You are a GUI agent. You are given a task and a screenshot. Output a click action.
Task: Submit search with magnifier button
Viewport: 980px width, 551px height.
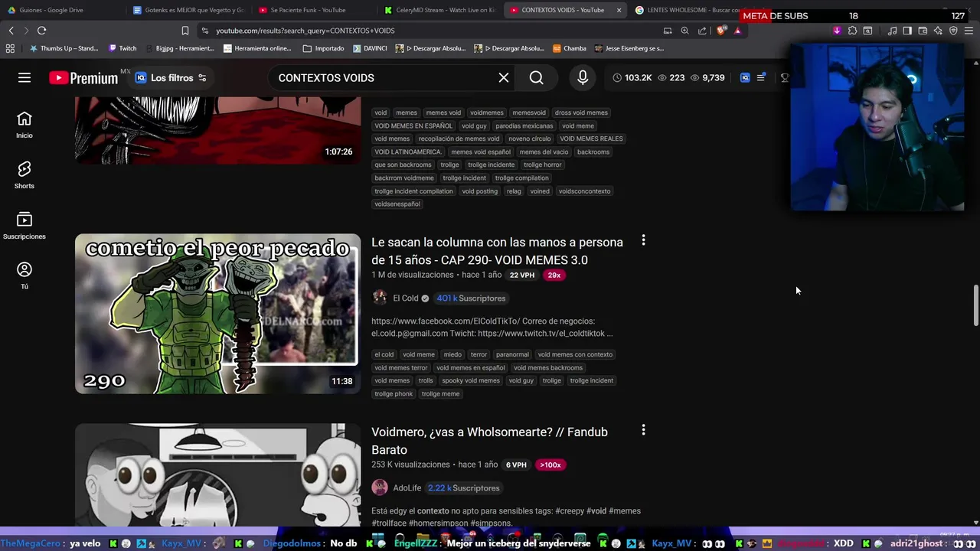point(536,78)
